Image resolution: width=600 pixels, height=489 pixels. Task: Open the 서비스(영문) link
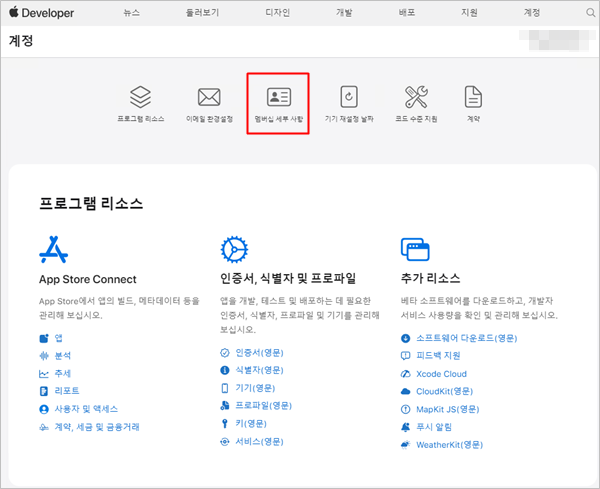tap(259, 442)
